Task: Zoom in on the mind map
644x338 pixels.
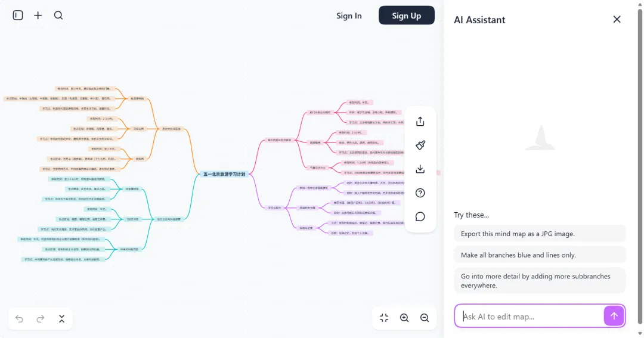Action: (404, 318)
